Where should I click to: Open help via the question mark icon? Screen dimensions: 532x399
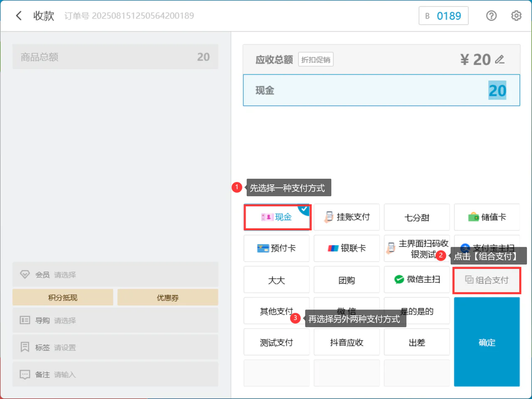[x=491, y=16]
